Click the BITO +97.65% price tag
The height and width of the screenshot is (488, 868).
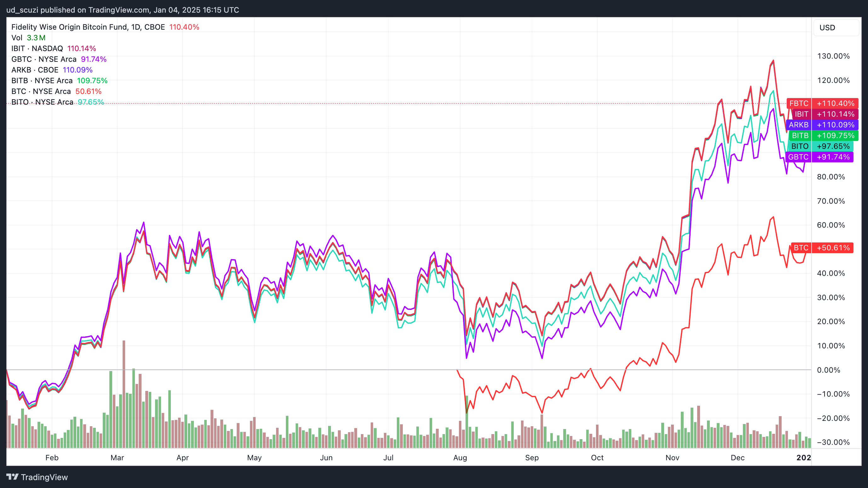[821, 146]
